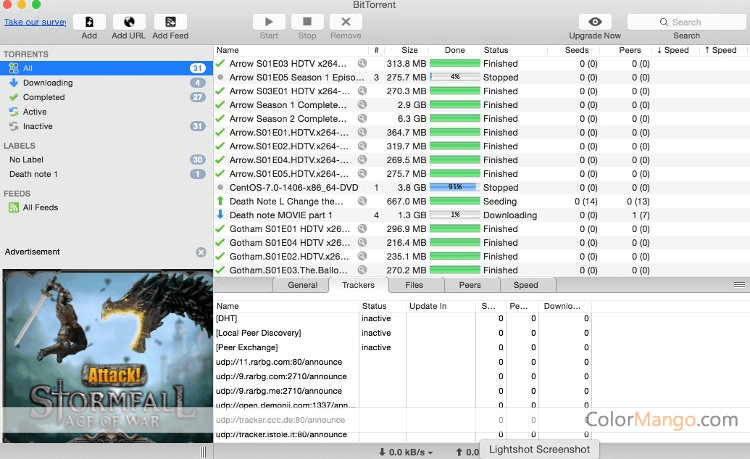Click the Add Feed icon
The height and width of the screenshot is (459, 750).
pyautogui.click(x=170, y=22)
